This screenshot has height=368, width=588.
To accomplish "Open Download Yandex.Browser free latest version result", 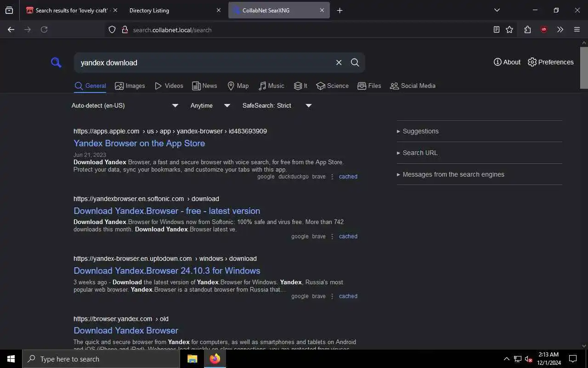I will 167,211.
